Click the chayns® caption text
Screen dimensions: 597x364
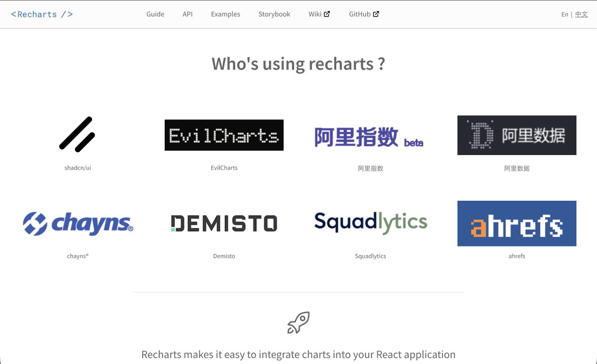[x=78, y=256]
